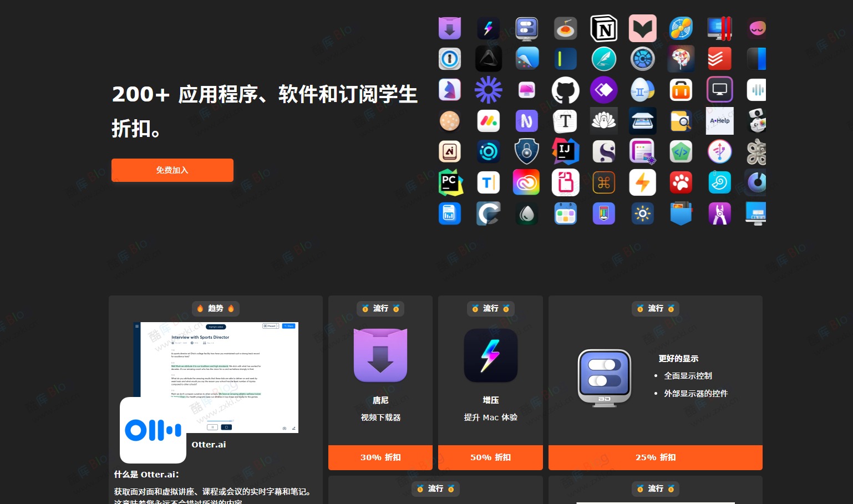Click the yellow sun brightness icon
Image resolution: width=853 pixels, height=504 pixels.
click(x=643, y=213)
